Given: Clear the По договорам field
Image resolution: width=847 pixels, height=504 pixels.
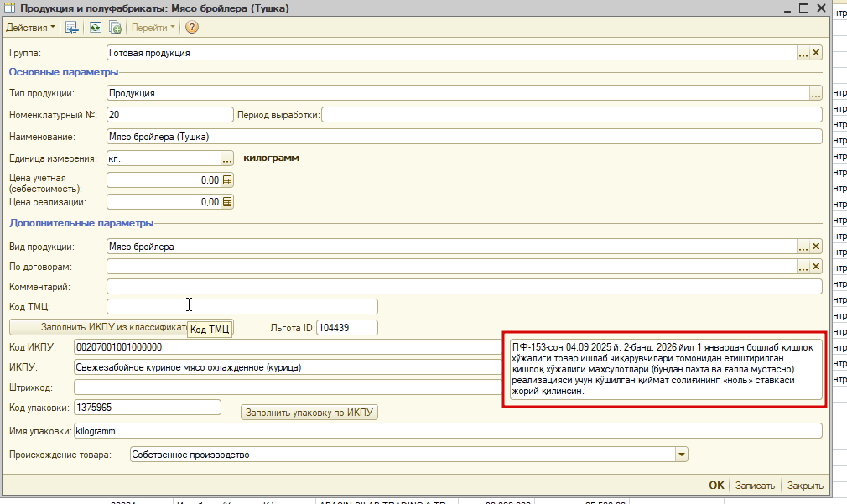Looking at the screenshot, I should click(816, 267).
